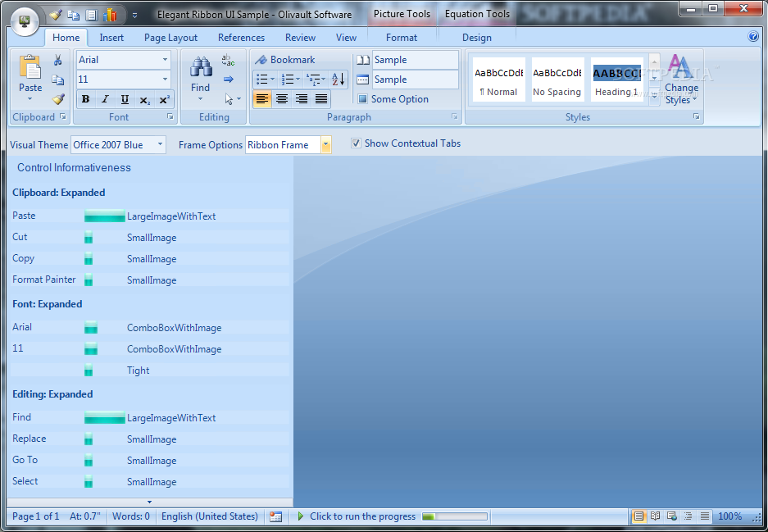This screenshot has height=532, width=768.
Task: Justify text in the Paragraph group
Action: 320,99
